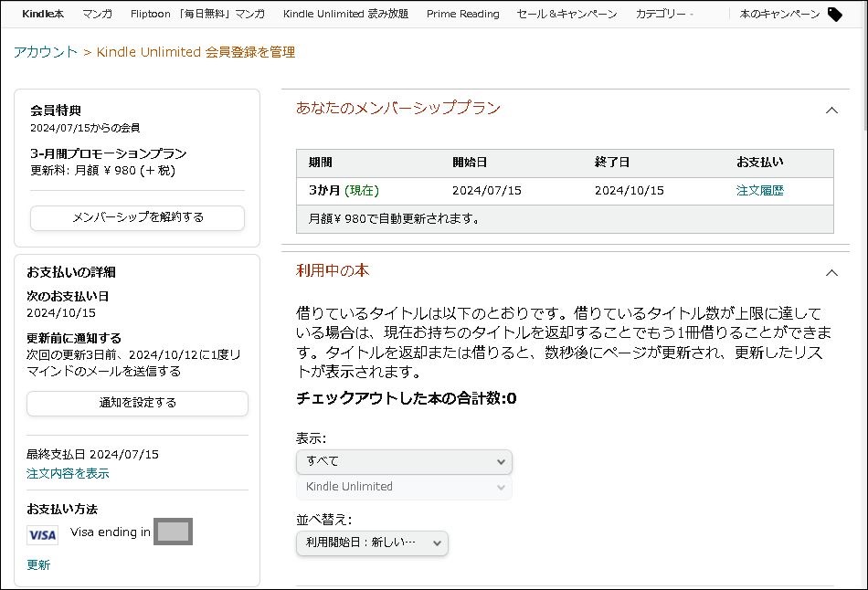Click the 表示: label
Image resolution: width=868 pixels, height=590 pixels.
click(311, 439)
